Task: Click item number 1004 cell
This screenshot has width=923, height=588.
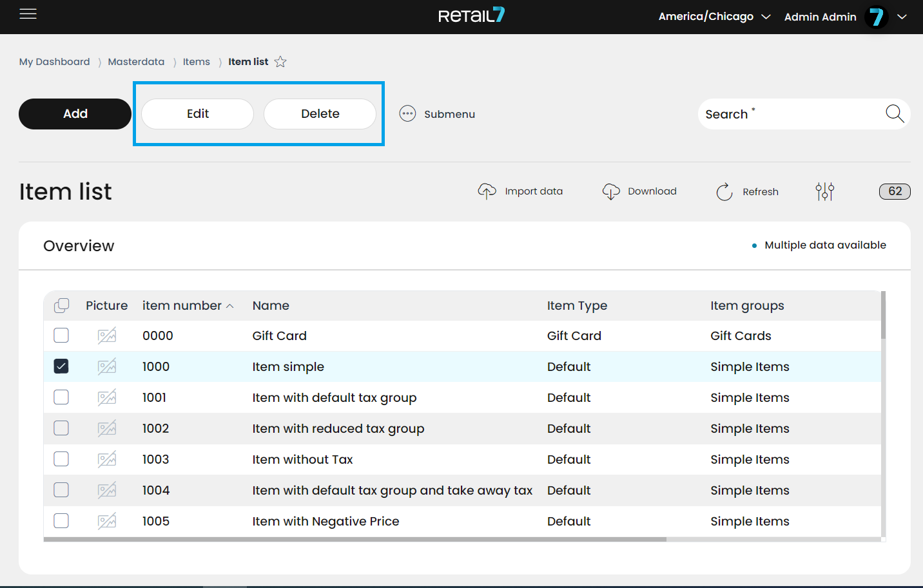Action: tap(156, 490)
